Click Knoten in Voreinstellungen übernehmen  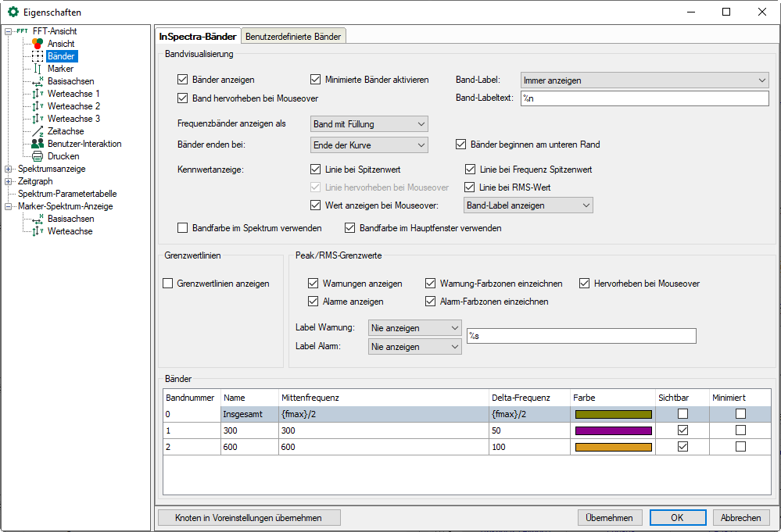tap(249, 518)
